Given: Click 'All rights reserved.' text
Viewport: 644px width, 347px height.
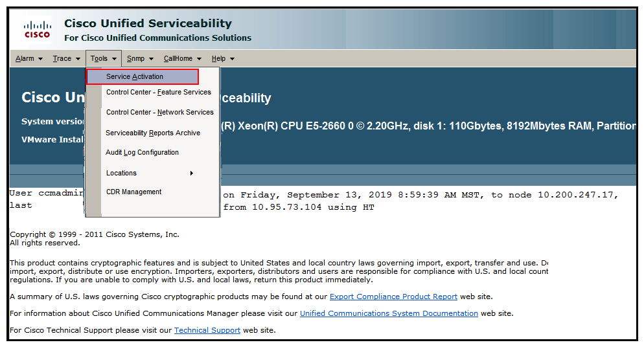Looking at the screenshot, I should [45, 243].
